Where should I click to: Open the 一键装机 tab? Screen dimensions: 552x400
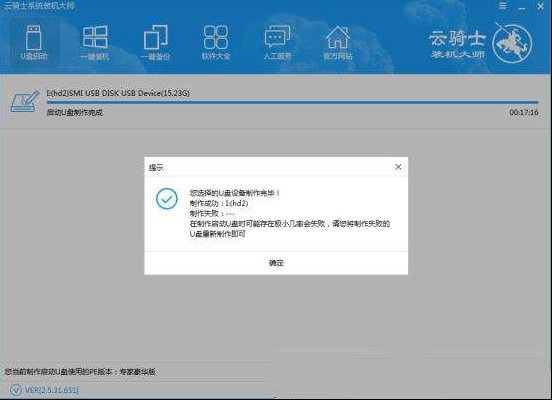pyautogui.click(x=95, y=42)
